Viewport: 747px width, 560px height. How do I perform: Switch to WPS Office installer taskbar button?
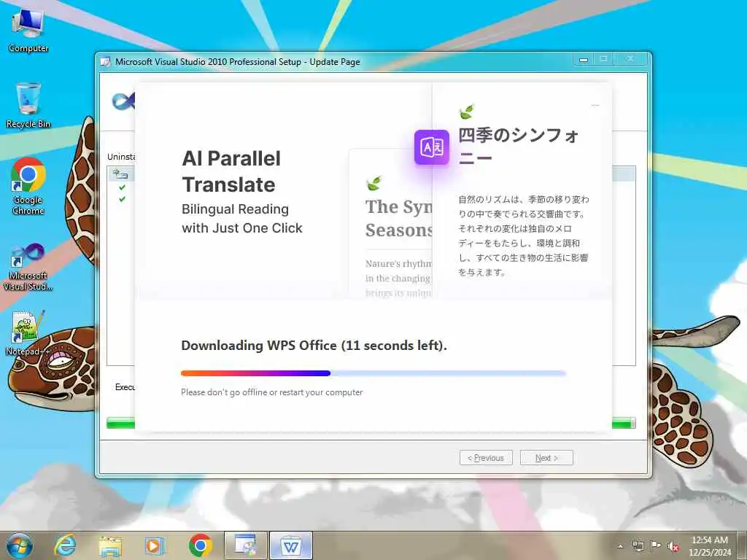coord(291,545)
